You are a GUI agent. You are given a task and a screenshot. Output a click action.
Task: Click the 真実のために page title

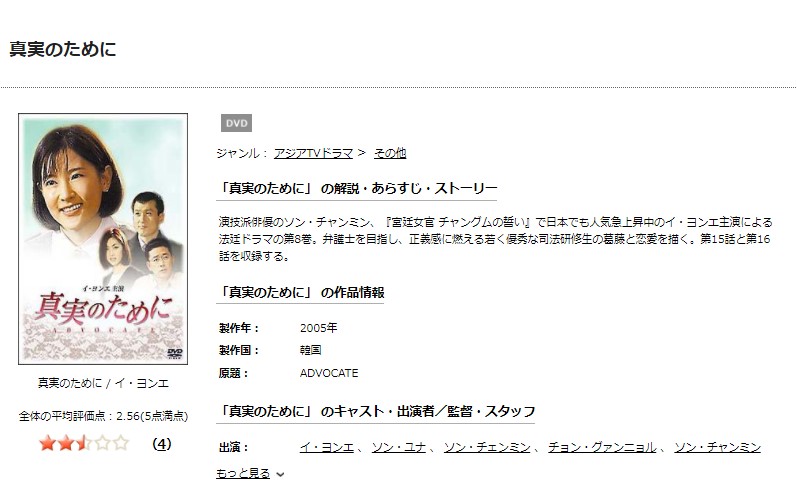tap(63, 49)
